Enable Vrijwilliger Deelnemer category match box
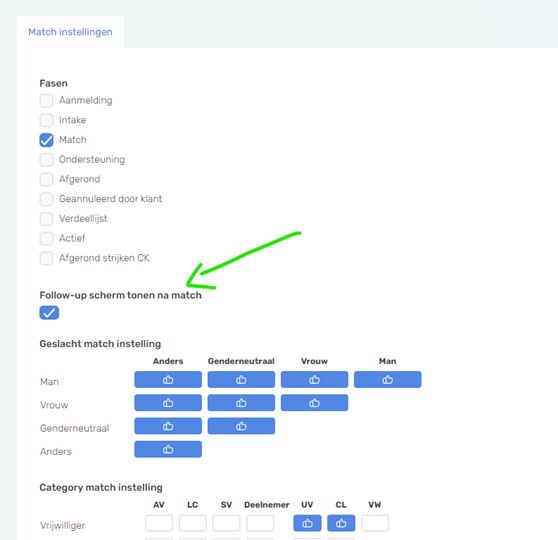Viewport: 558px width, 540px height. pyautogui.click(x=260, y=523)
